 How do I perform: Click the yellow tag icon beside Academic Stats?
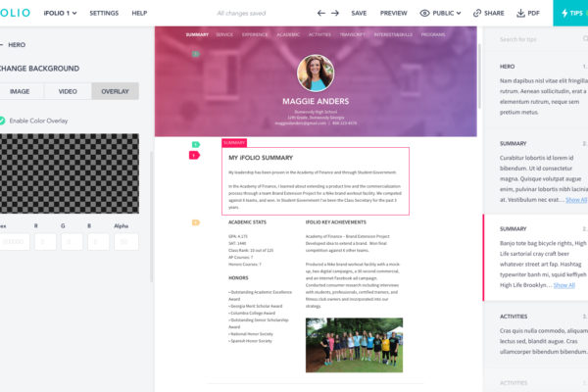[x=196, y=222]
